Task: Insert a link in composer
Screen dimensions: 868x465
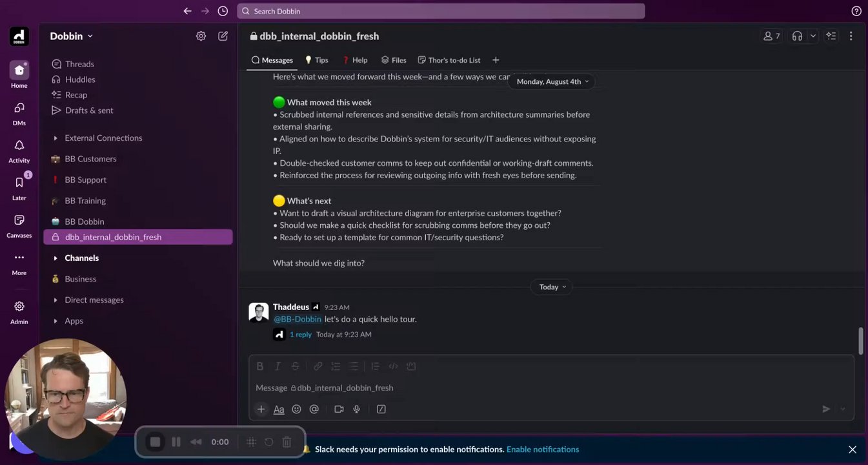Action: [x=318, y=366]
